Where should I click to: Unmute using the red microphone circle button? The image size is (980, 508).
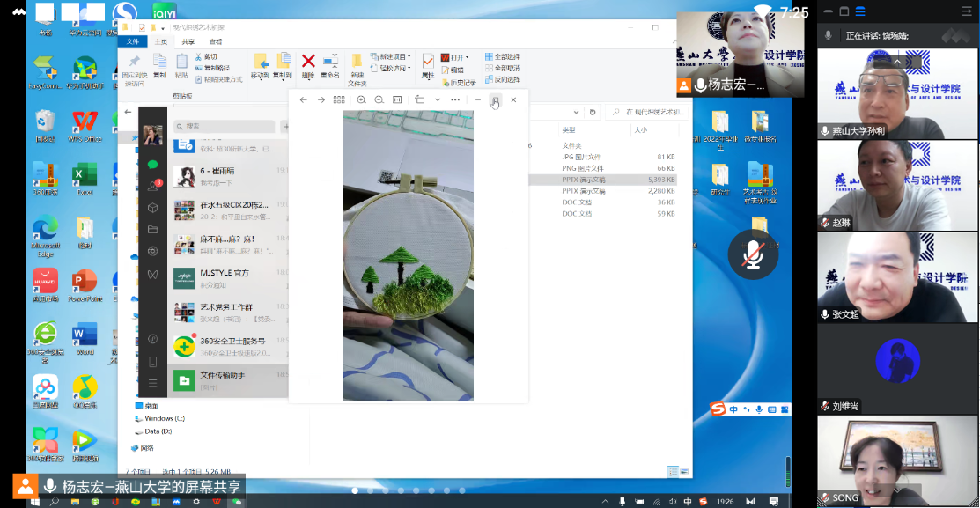[752, 255]
